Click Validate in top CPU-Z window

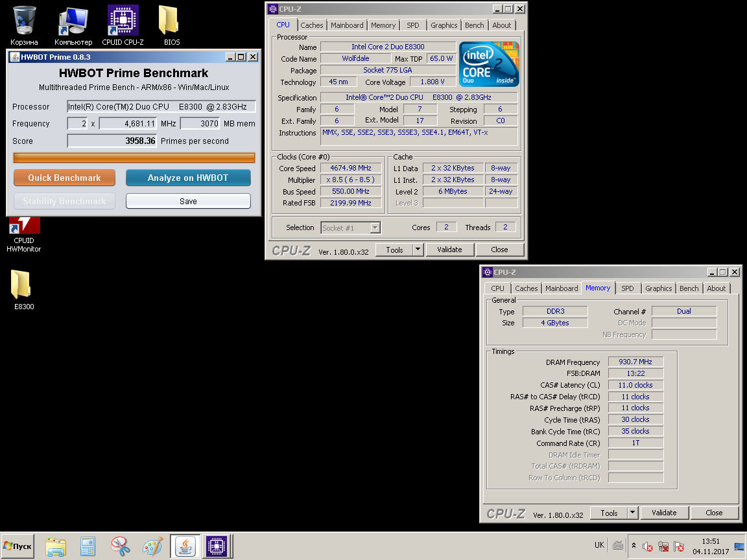click(x=449, y=250)
